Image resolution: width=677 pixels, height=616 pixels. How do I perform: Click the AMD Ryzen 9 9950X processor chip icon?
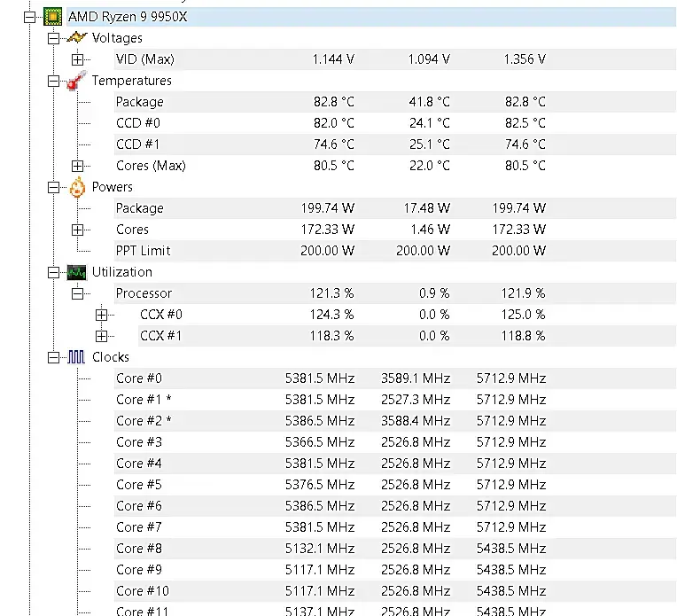[52, 17]
